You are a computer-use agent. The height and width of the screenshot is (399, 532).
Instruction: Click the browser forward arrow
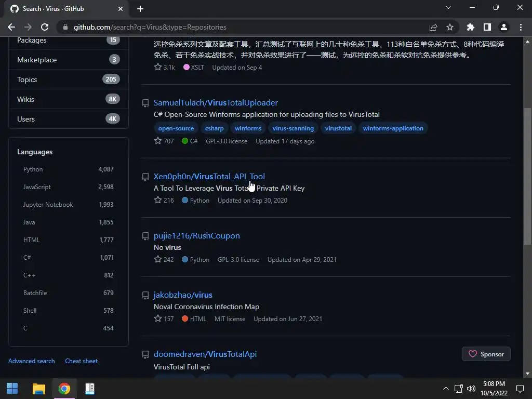coord(28,27)
